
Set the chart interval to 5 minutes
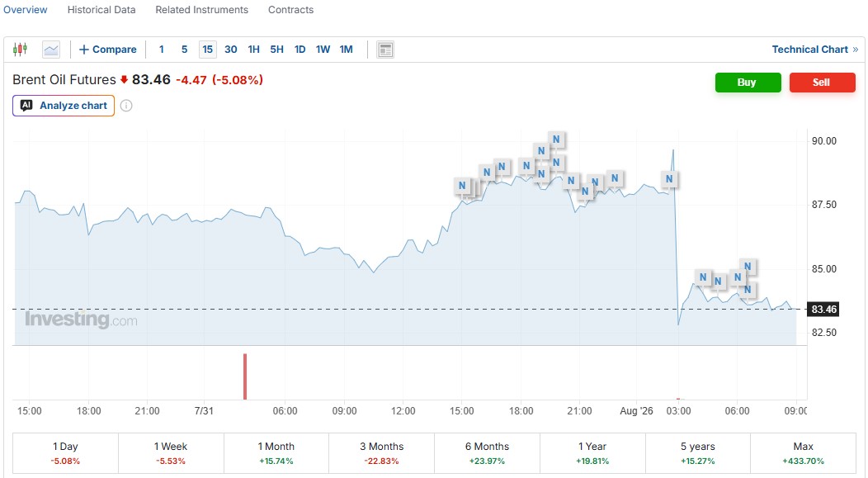[184, 50]
